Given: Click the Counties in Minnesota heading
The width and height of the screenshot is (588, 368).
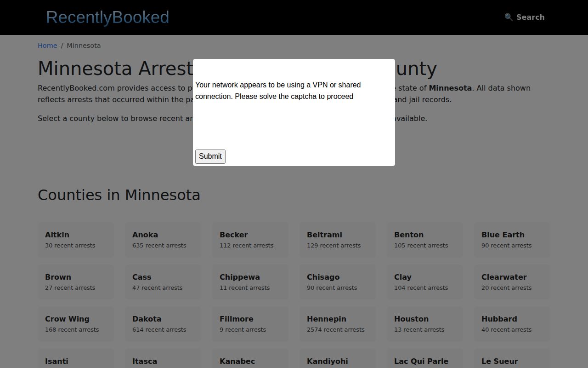Looking at the screenshot, I should 119,195.
